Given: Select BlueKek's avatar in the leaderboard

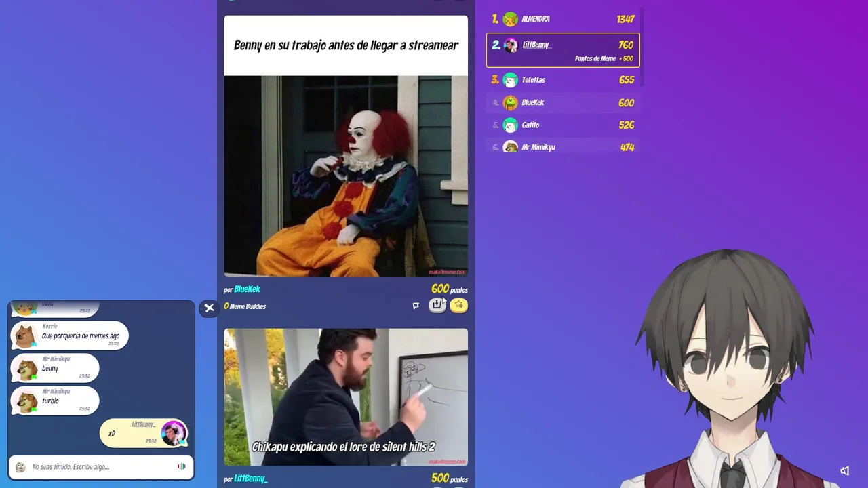Looking at the screenshot, I should coord(511,103).
